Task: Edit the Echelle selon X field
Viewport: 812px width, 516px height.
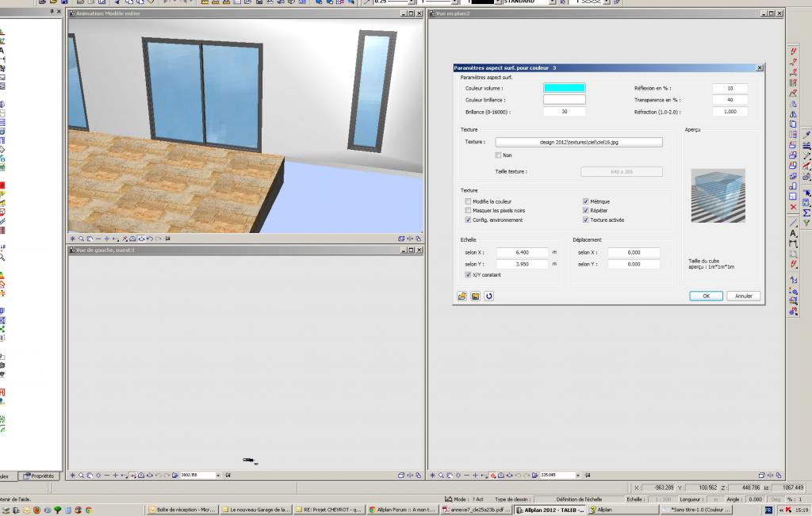Action: 522,252
